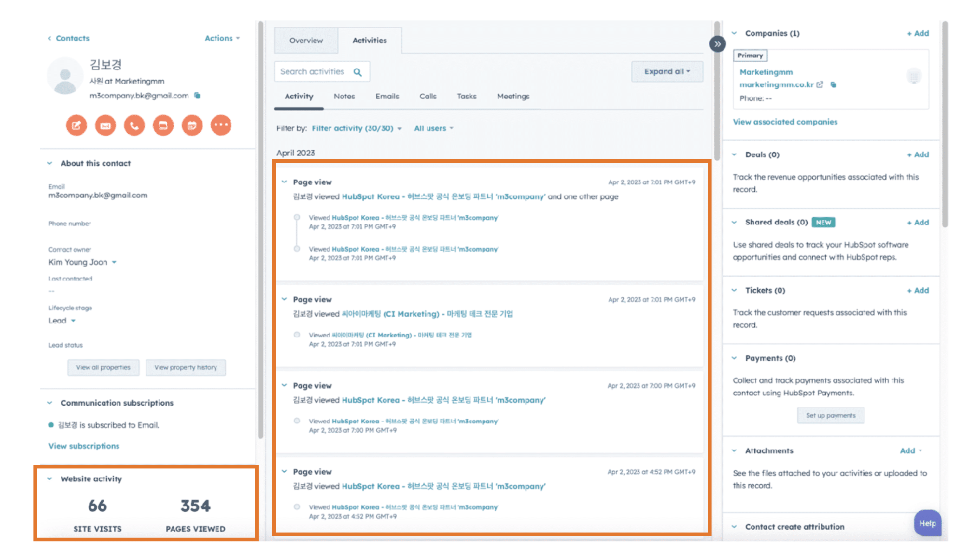The height and width of the screenshot is (559, 980).
Task: Collapse Website activity section
Action: coord(50,479)
